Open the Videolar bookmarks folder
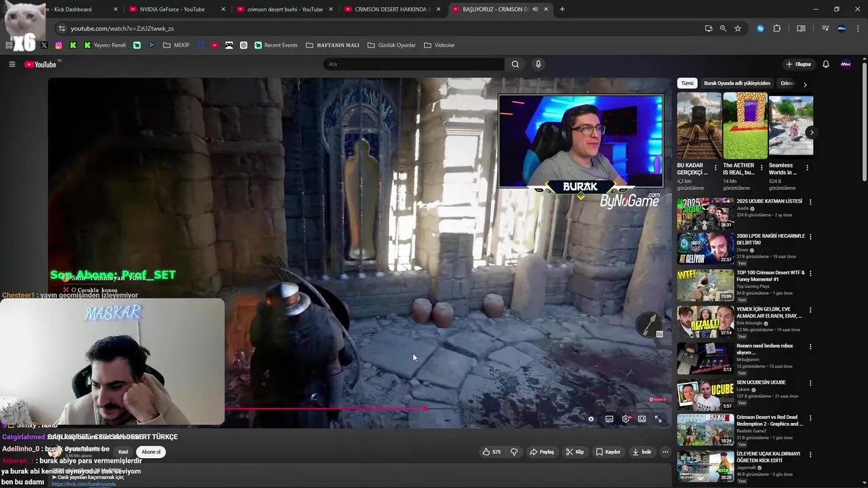This screenshot has width=868, height=488. (x=439, y=45)
